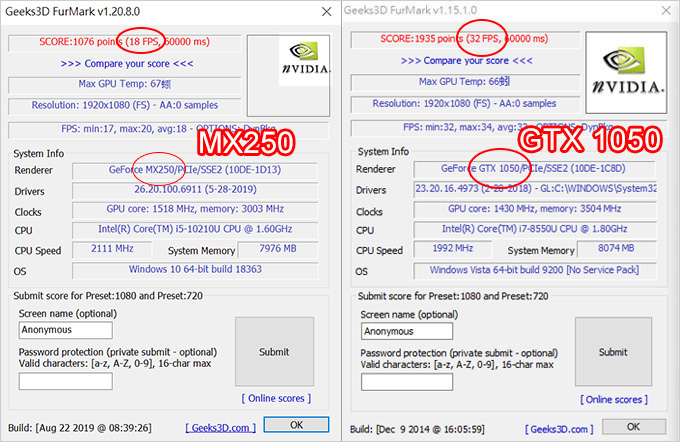Click the NVIDIA logo in FurMark v1.20.8.0 window
This screenshot has height=442, width=680.
[304, 62]
